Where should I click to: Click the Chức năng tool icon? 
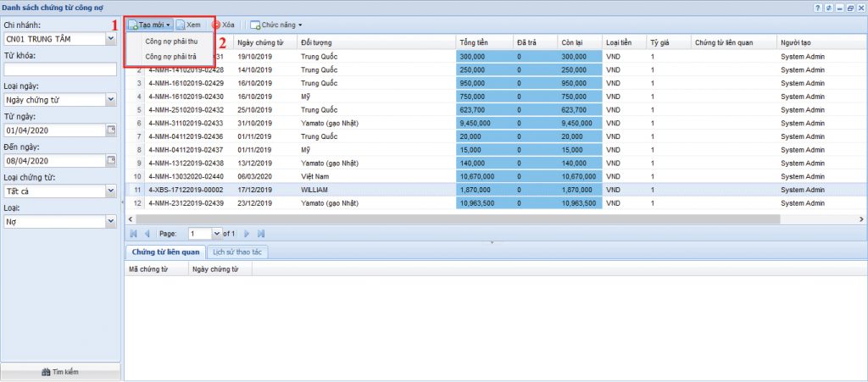(x=255, y=25)
